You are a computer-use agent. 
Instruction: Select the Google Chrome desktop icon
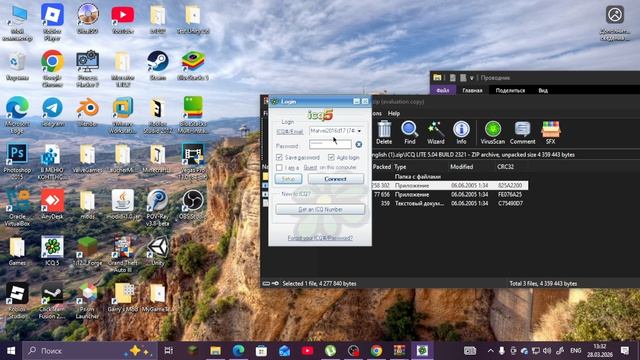tap(52, 69)
